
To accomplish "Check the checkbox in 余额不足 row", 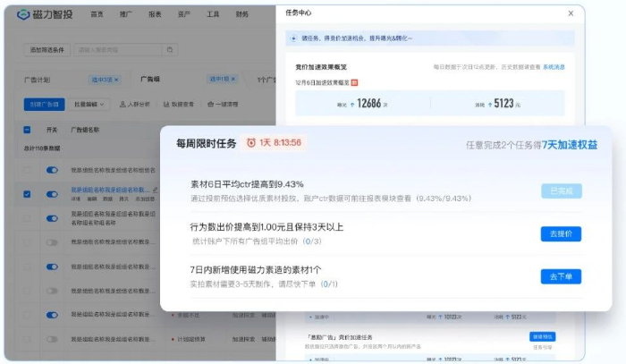I will [27, 315].
